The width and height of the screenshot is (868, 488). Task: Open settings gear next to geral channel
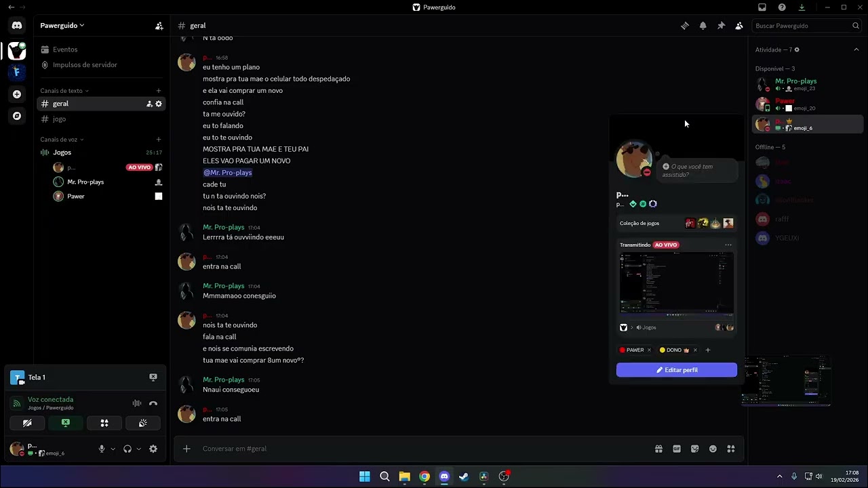tap(159, 104)
